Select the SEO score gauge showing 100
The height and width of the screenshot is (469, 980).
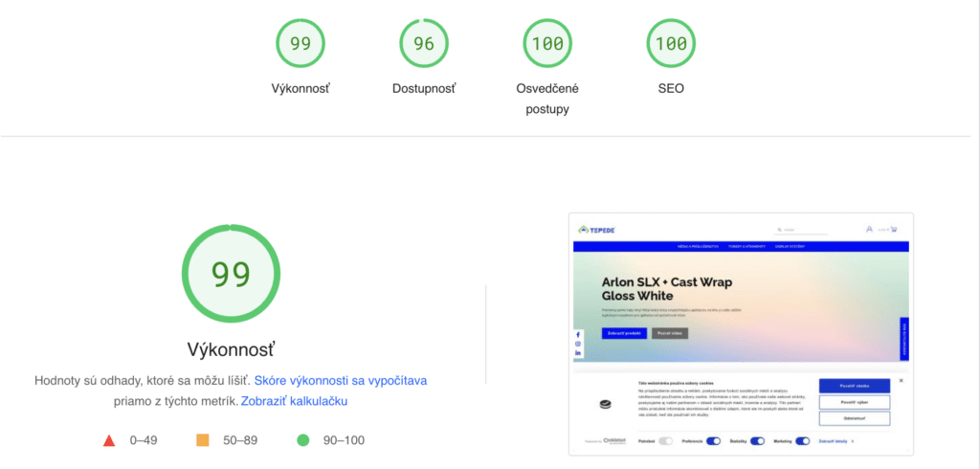click(671, 43)
